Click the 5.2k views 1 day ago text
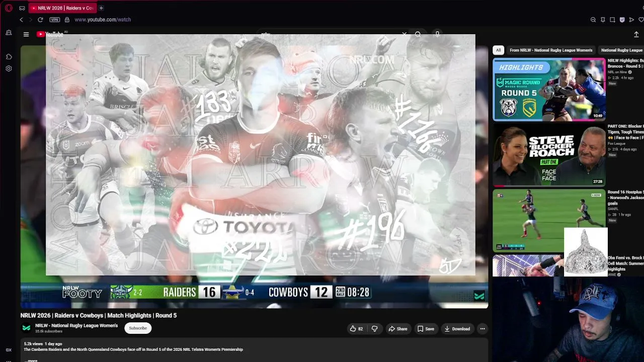 coord(43,344)
